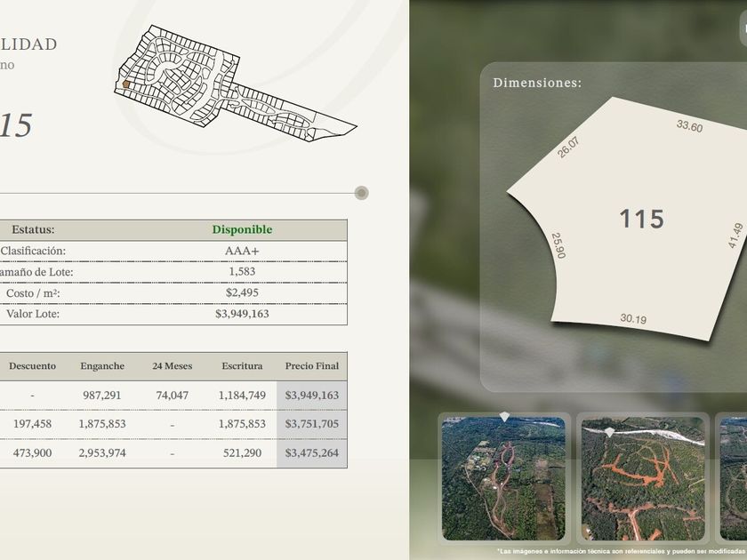The width and height of the screenshot is (747, 560).
Task: Click the highlighted brown lot on the site map
Action: click(x=126, y=84)
